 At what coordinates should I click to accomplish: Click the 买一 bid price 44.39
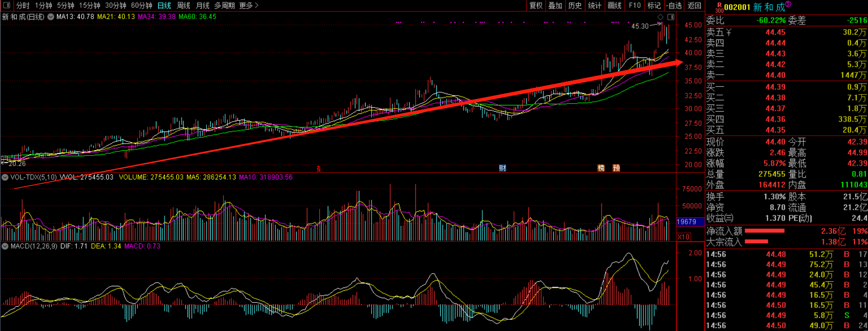775,87
